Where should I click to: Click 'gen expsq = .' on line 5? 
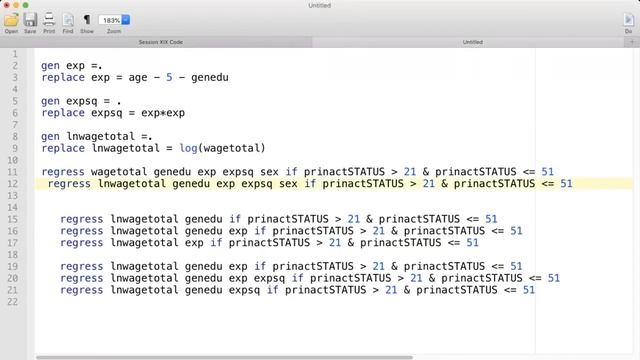(81, 101)
